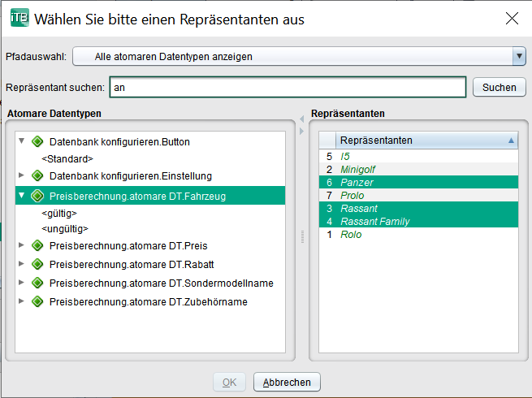
Task: Click the diamond icon of Preisberechnung.atomare DT.Fahrzeug
Action: [x=37, y=196]
